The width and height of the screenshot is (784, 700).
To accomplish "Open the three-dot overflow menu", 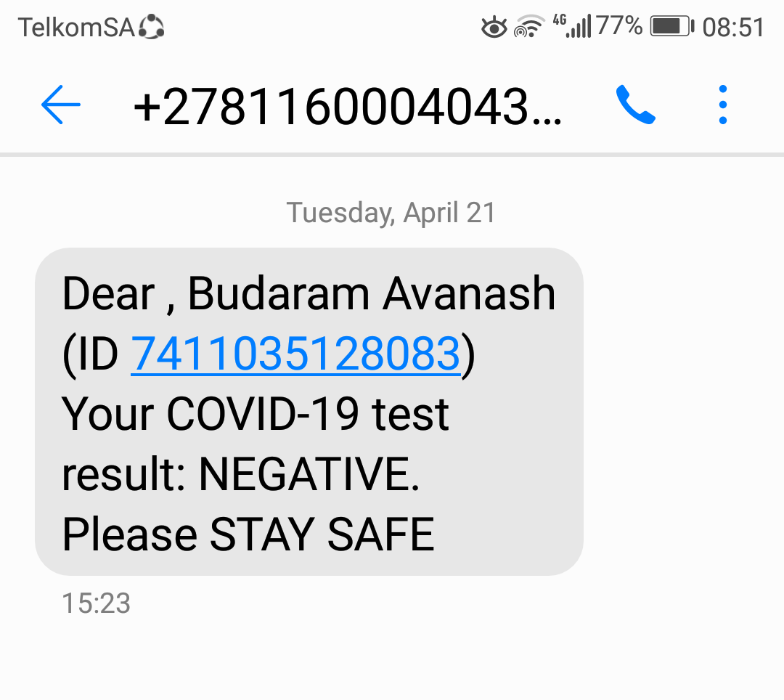I will (722, 105).
